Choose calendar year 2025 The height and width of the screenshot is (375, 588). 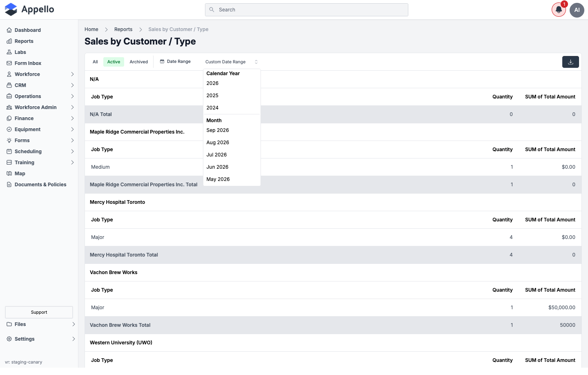(232, 96)
